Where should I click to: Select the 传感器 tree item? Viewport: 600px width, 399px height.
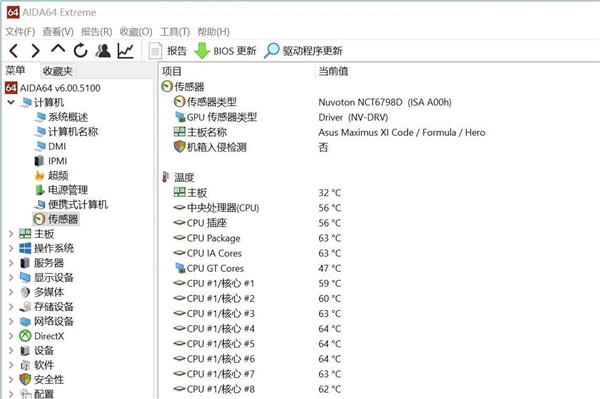63,219
